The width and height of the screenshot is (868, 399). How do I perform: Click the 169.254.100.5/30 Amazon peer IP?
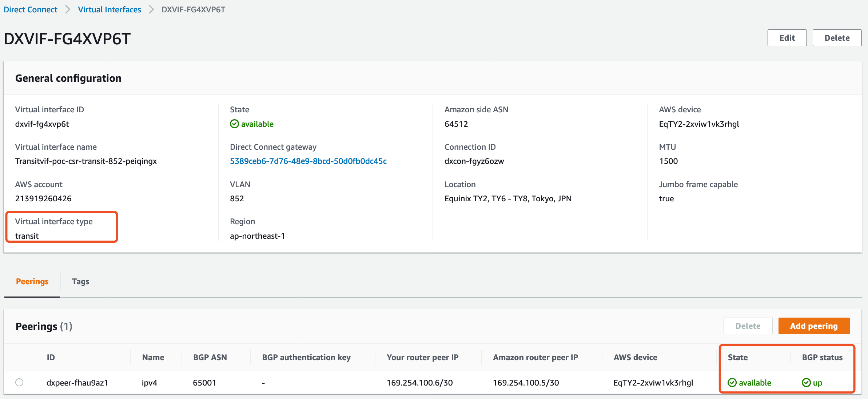[526, 383]
